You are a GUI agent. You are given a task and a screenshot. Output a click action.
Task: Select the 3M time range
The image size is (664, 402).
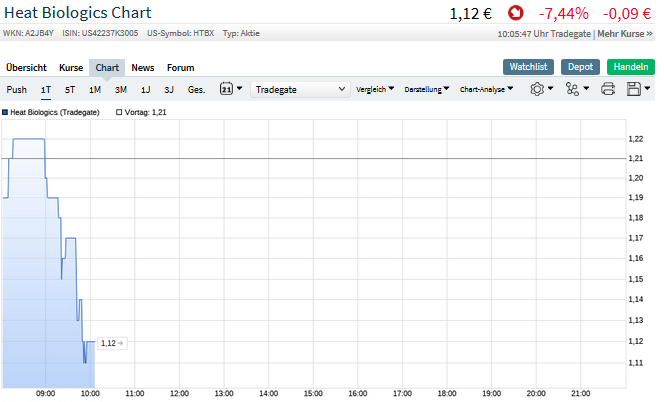click(121, 90)
